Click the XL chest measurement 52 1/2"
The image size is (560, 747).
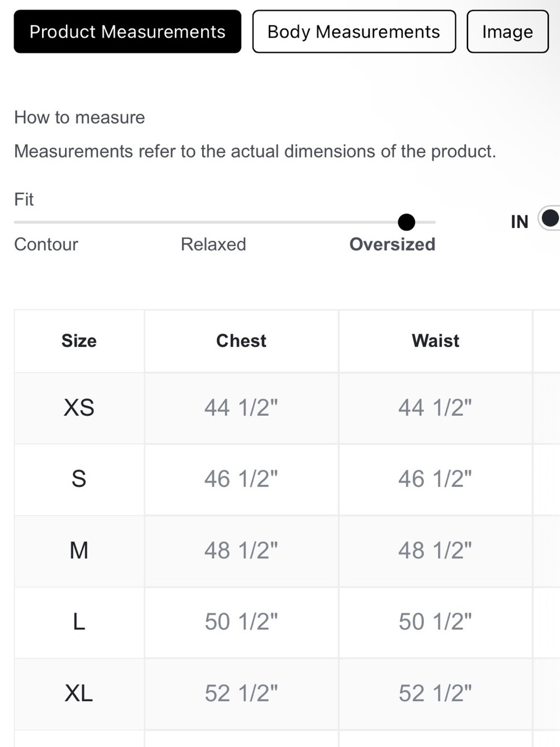click(x=241, y=694)
